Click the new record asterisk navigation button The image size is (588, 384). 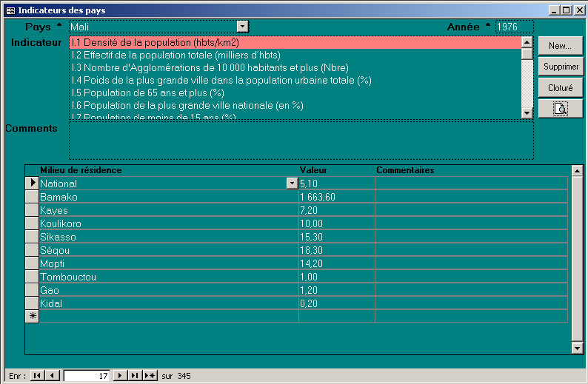(x=150, y=376)
